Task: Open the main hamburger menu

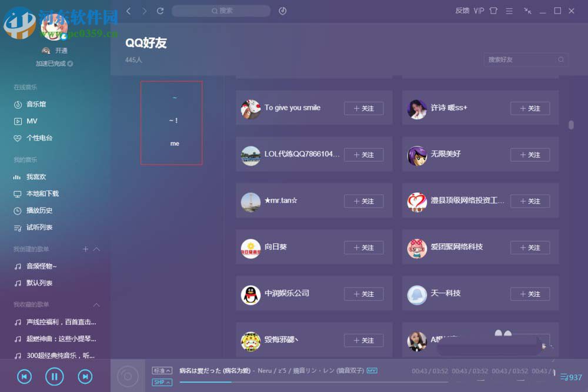Action: 509,11
